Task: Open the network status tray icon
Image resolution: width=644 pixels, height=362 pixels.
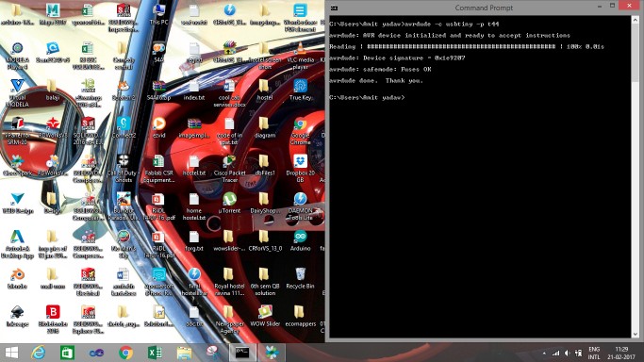Action: pos(555,353)
